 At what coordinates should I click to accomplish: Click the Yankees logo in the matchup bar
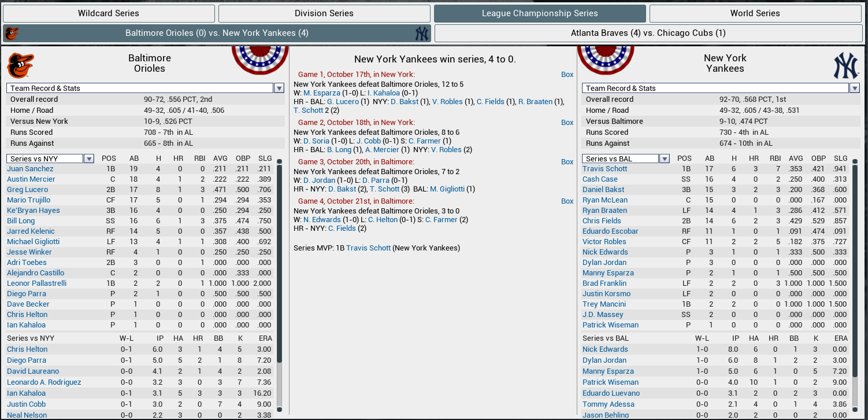[422, 34]
